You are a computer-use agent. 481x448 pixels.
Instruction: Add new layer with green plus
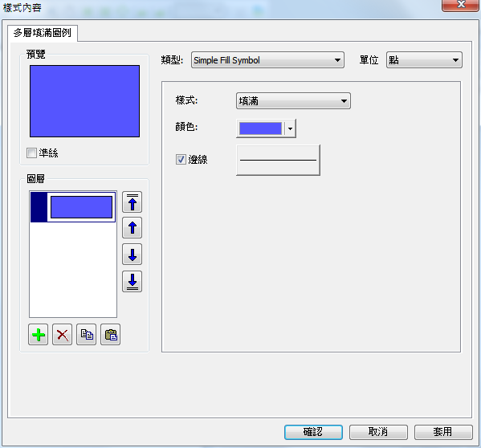tap(38, 335)
